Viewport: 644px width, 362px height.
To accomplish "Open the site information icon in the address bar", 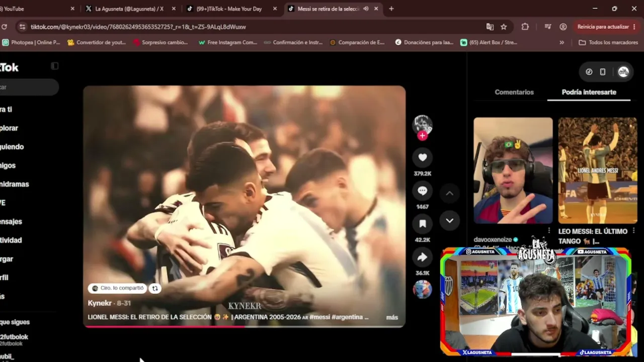I will 21,27.
